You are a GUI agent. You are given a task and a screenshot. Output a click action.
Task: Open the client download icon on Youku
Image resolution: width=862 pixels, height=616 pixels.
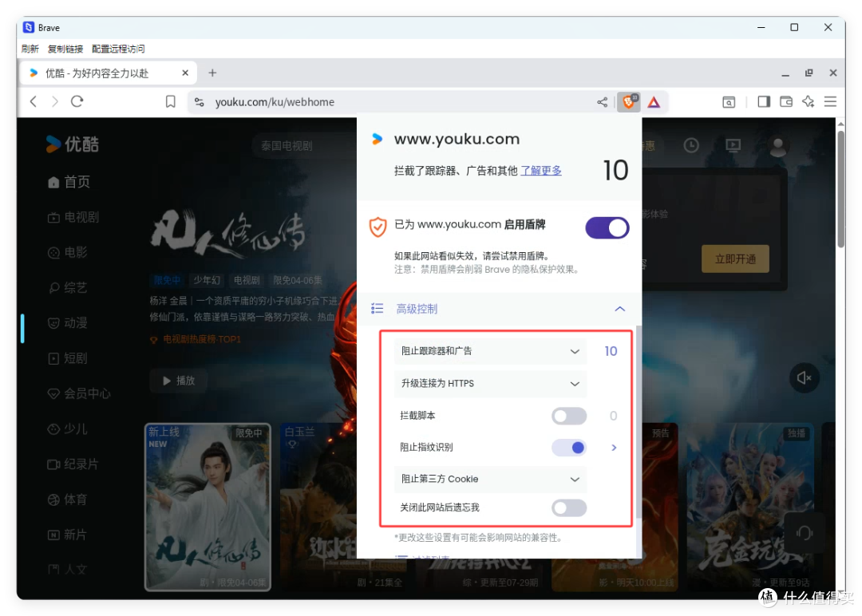733,145
